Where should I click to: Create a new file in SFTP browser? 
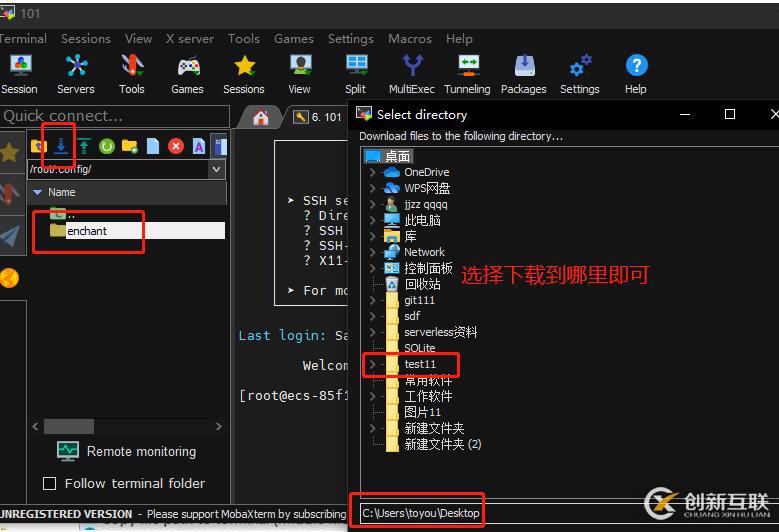pyautogui.click(x=153, y=146)
